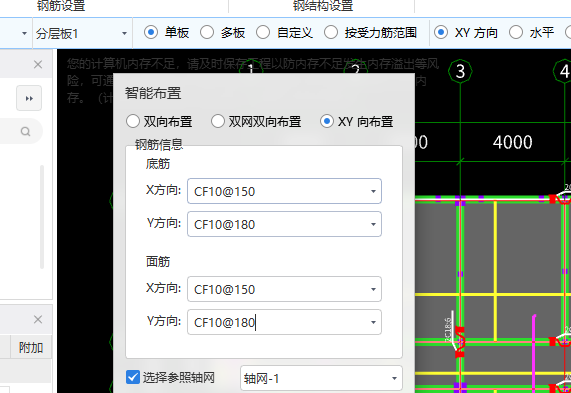
Task: Open the 轴网-1 dropdown
Action: pyautogui.click(x=321, y=378)
